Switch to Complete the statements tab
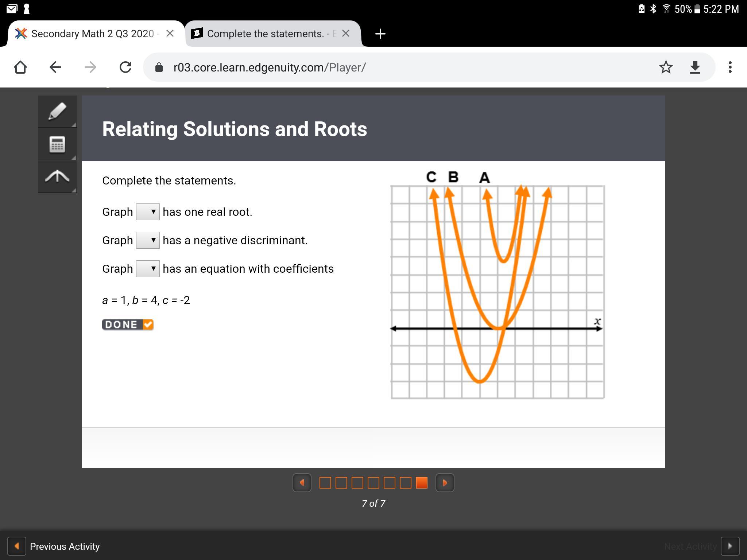This screenshot has width=747, height=560. pos(265,34)
